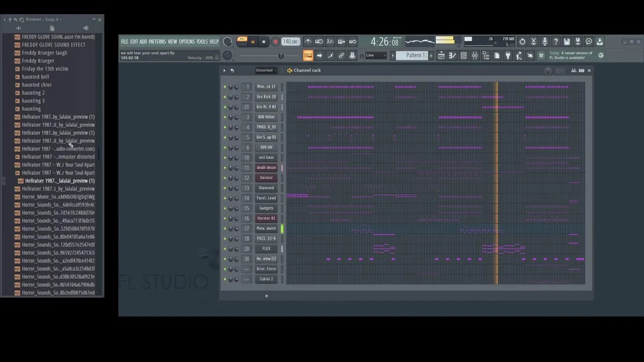Open the chat bubble support icon
Viewport: 644px width, 362px height.
(x=589, y=42)
